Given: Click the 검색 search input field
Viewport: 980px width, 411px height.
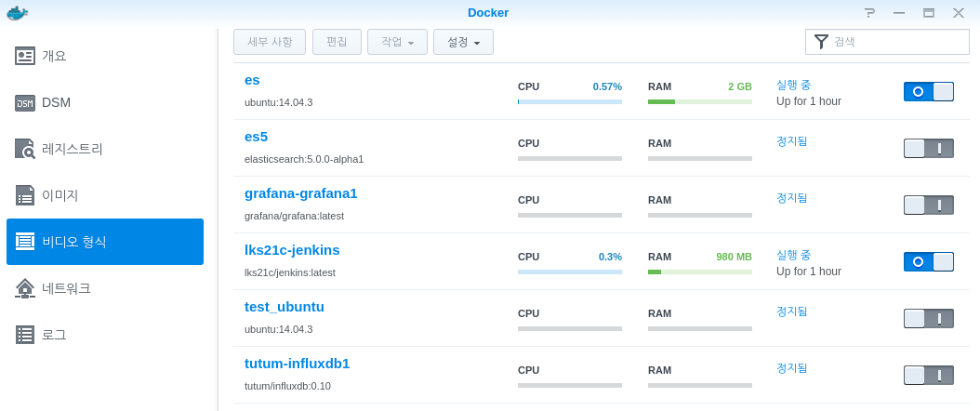Looking at the screenshot, I should (x=888, y=42).
